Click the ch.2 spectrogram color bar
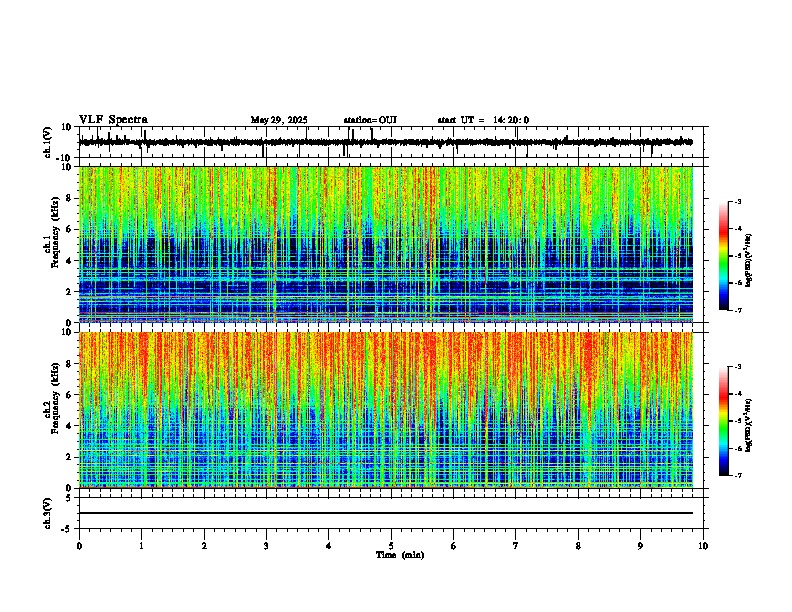This screenshot has width=792, height=612. (x=724, y=421)
